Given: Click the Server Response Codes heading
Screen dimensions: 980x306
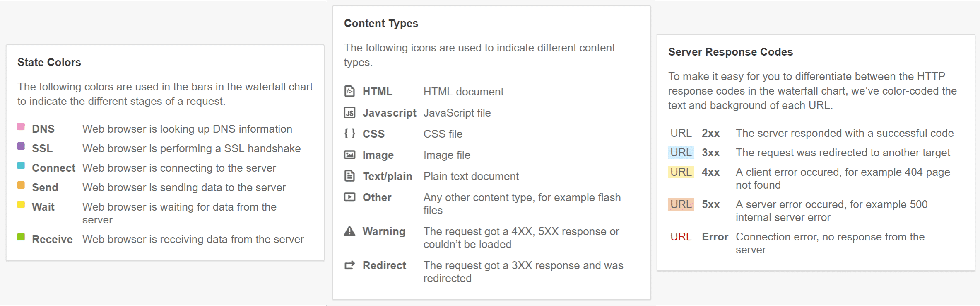Looking at the screenshot, I should pyautogui.click(x=730, y=52).
